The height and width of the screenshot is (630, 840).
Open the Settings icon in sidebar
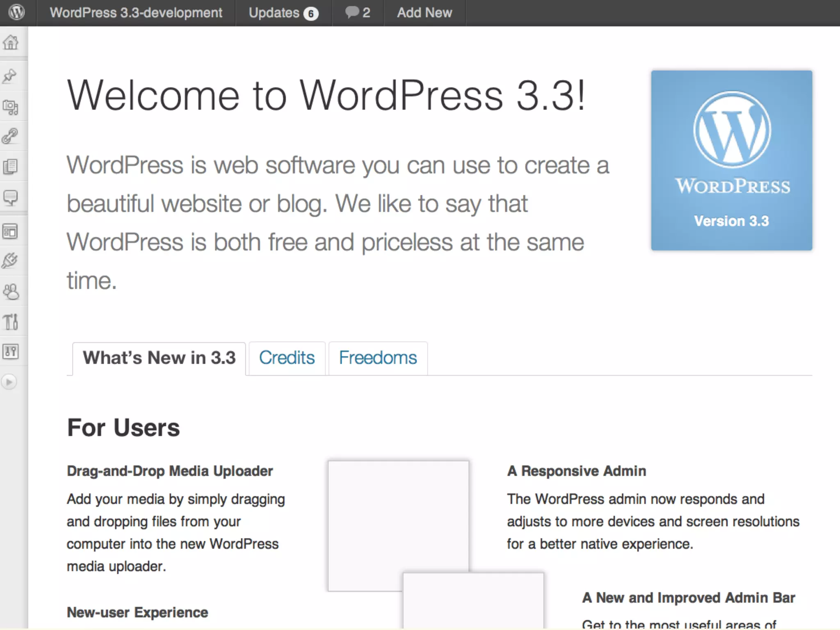click(11, 352)
